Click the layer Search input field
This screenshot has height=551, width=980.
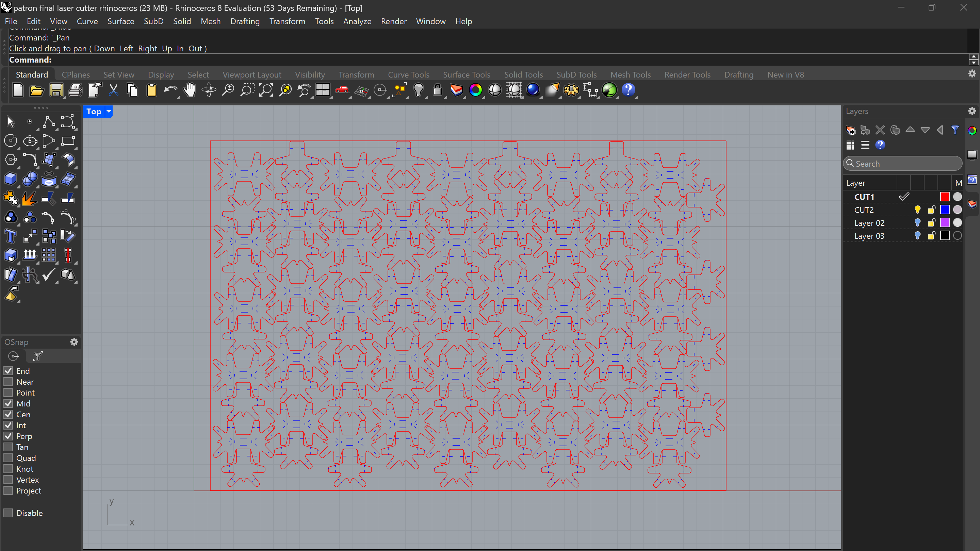[902, 164]
